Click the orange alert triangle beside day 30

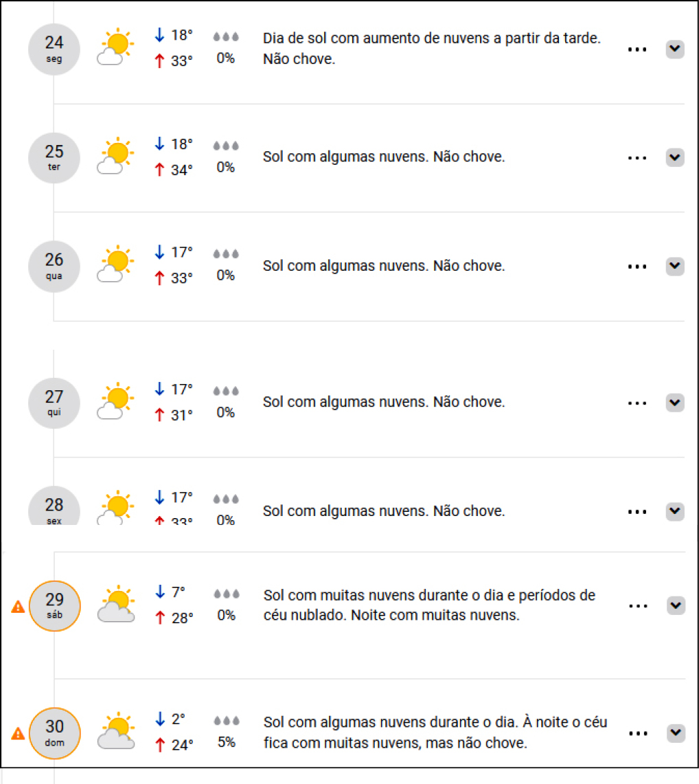18,734
